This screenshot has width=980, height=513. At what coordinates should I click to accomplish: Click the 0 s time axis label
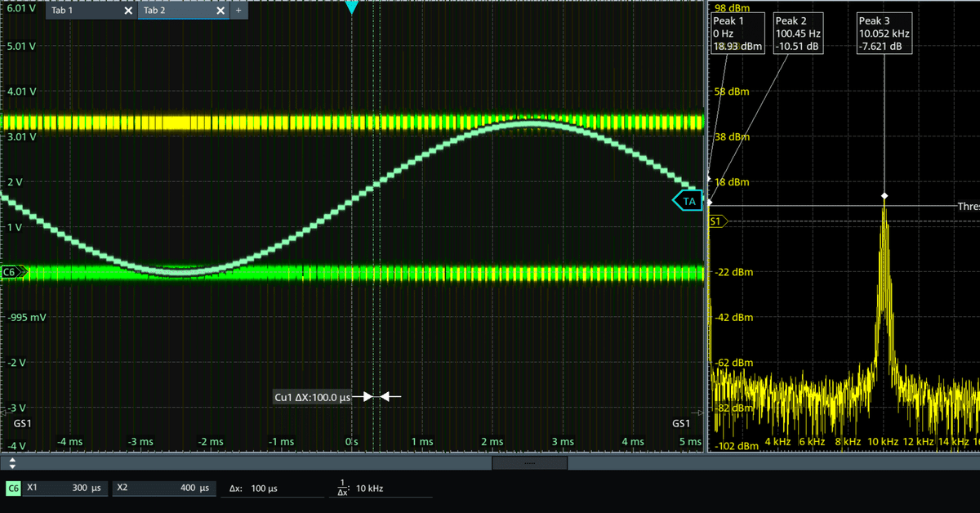[352, 442]
